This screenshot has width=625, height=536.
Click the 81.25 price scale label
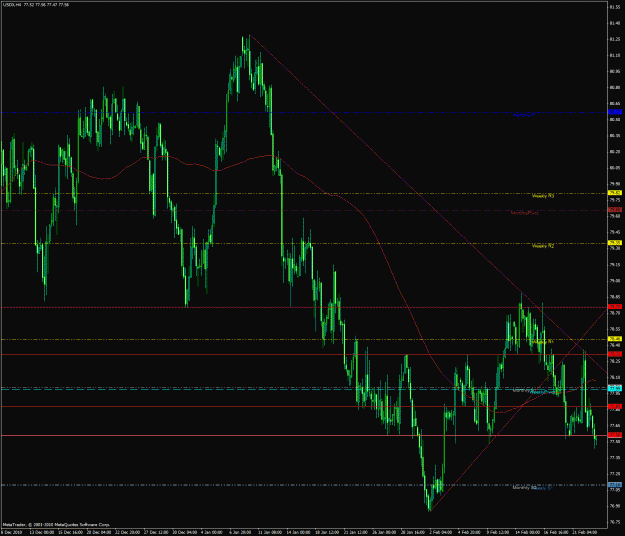coord(615,39)
